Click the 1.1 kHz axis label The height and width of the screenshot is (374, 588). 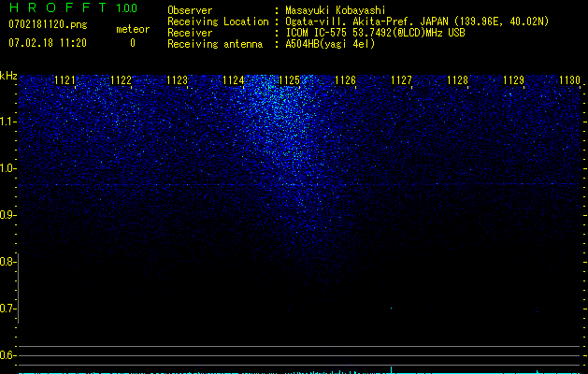pos(7,122)
